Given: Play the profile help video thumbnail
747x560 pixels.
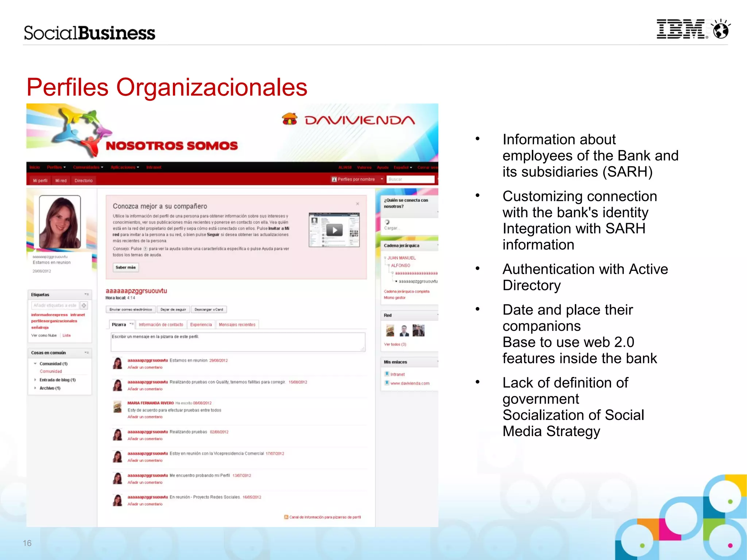Looking at the screenshot, I should 334,230.
